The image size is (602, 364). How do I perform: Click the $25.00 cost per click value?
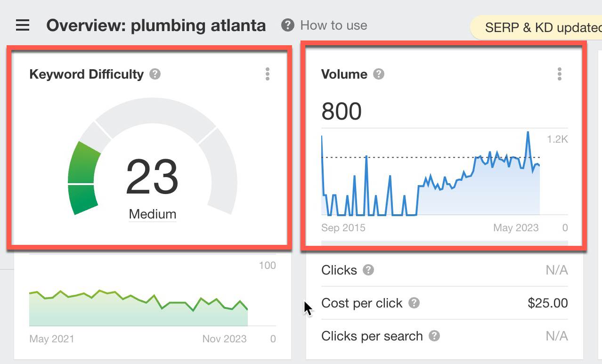click(x=548, y=303)
